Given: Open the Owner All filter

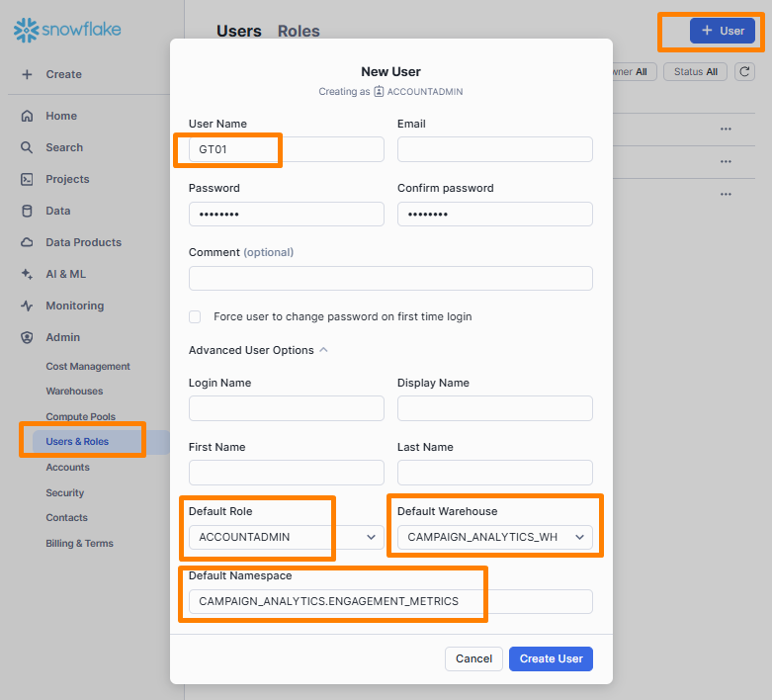Looking at the screenshot, I should pyautogui.click(x=635, y=72).
